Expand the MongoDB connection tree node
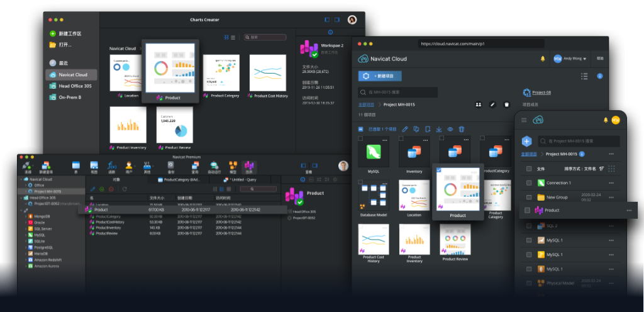This screenshot has height=312, width=644. coord(26,216)
